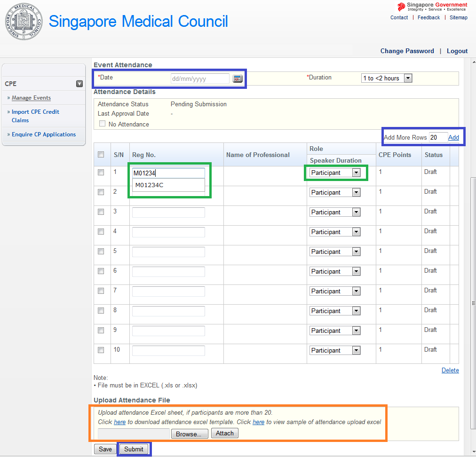The width and height of the screenshot is (476, 457).
Task: Toggle the select-all checkbox in table header
Action: 101,155
